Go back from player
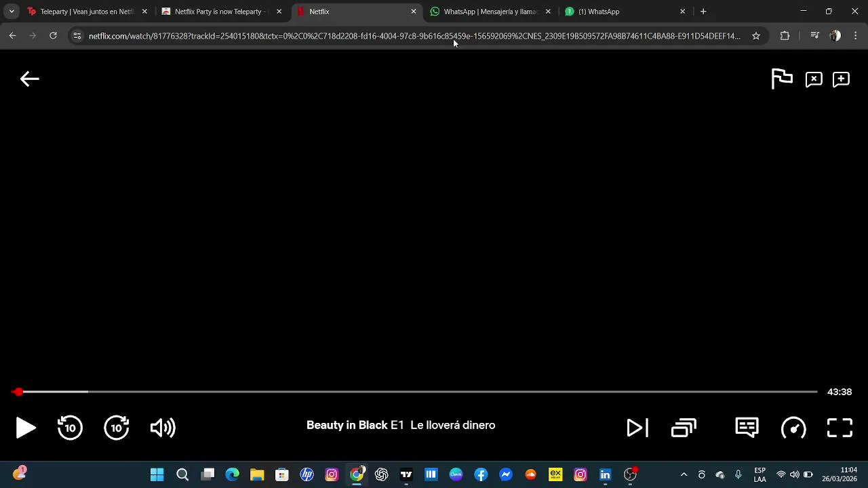Screen dimensions: 868x488 (29, 79)
